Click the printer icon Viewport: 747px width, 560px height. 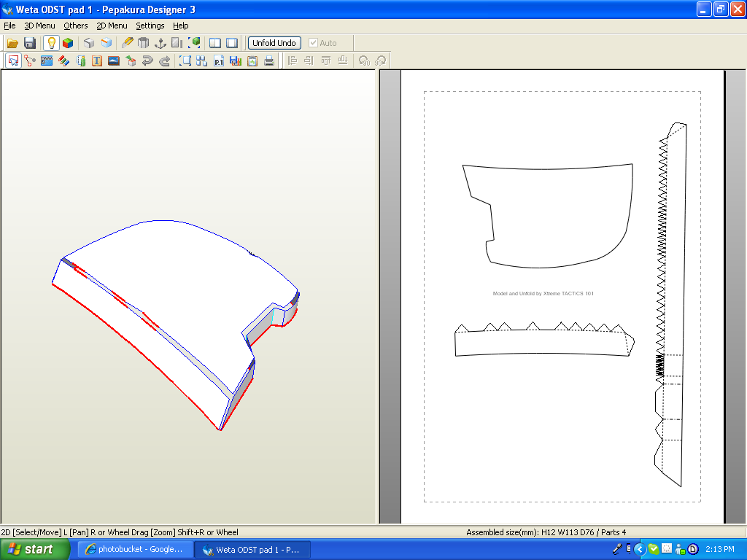[269, 61]
